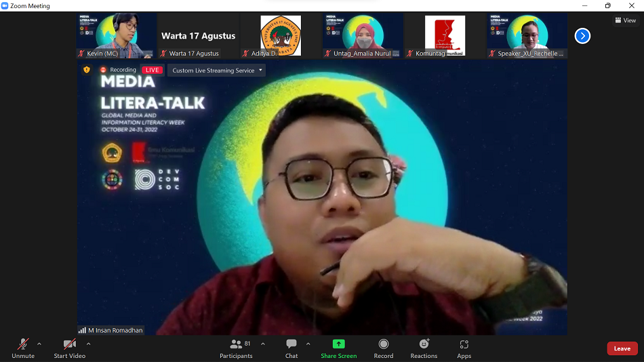Open Custom Live Streaming Service dropdown

point(216,71)
